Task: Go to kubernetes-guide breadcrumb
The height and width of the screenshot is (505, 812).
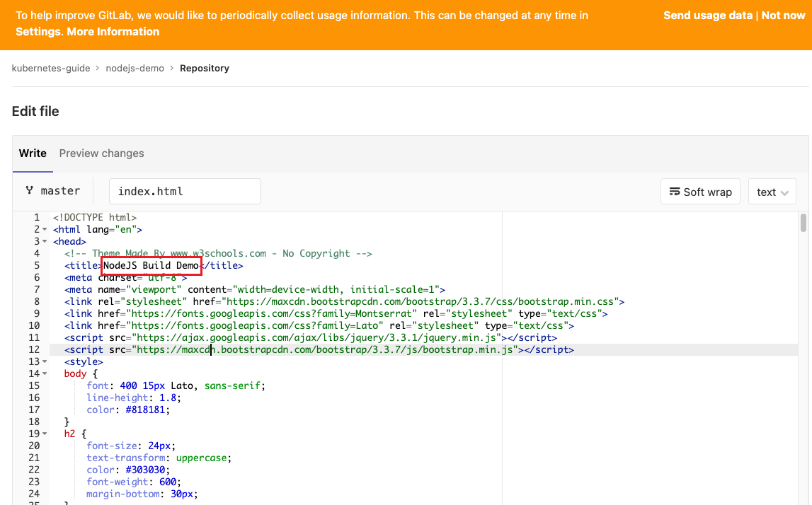Action: coord(51,69)
